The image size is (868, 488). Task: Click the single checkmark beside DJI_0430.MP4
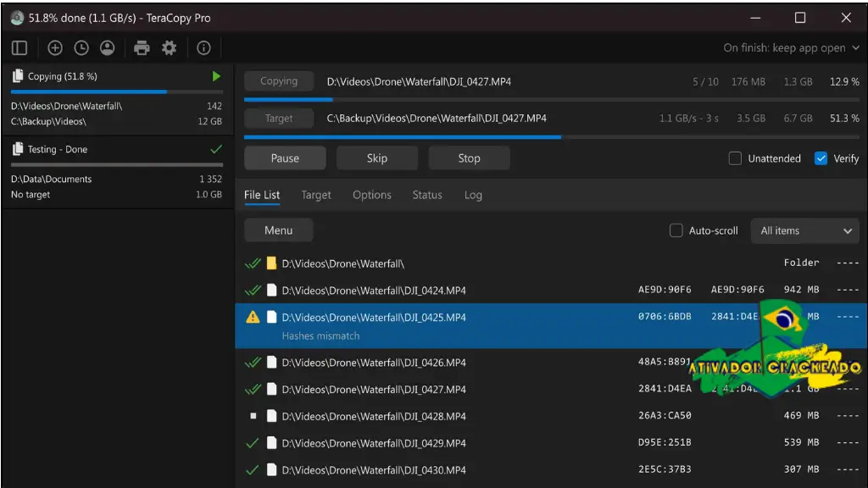[x=253, y=469]
